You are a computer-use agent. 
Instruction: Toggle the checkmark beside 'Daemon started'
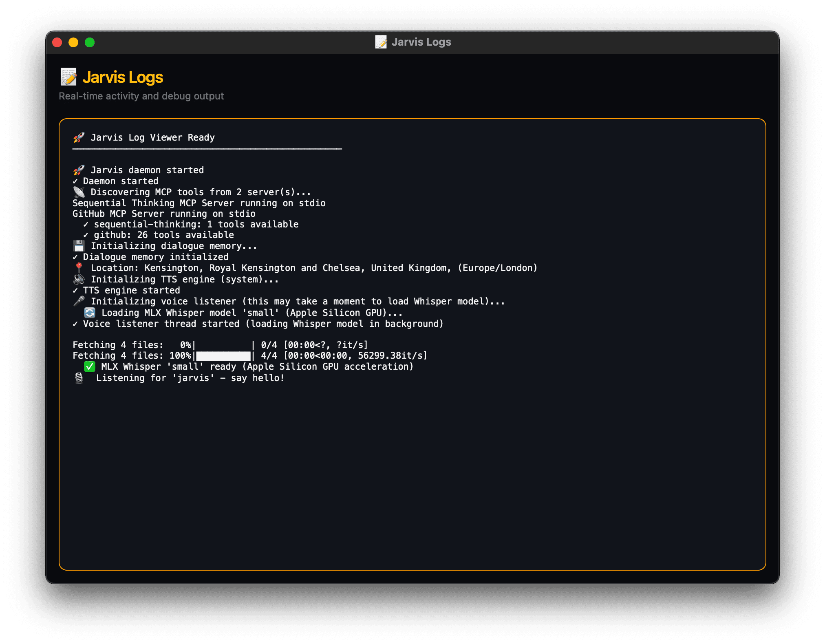click(x=76, y=181)
